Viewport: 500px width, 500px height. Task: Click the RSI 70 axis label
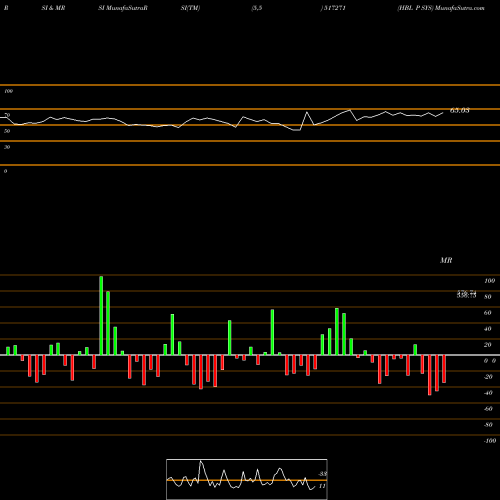[7, 115]
